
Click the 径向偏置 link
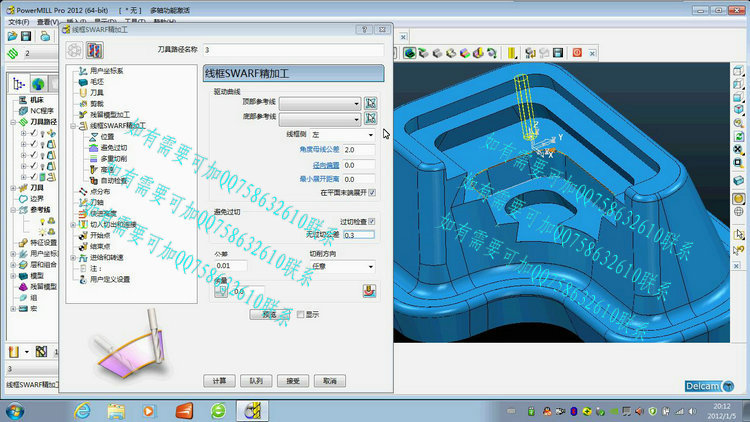[x=326, y=165]
